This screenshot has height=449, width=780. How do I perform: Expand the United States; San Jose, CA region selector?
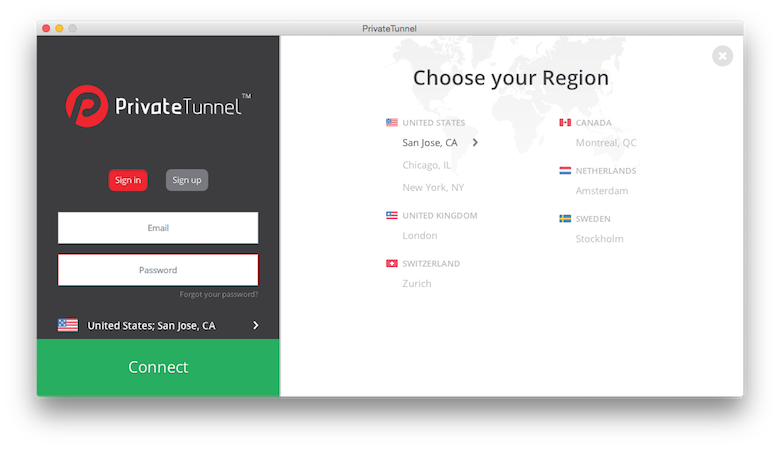click(x=158, y=325)
